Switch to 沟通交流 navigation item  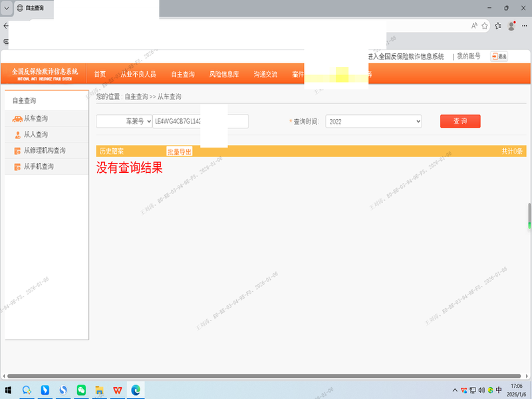[x=265, y=74]
